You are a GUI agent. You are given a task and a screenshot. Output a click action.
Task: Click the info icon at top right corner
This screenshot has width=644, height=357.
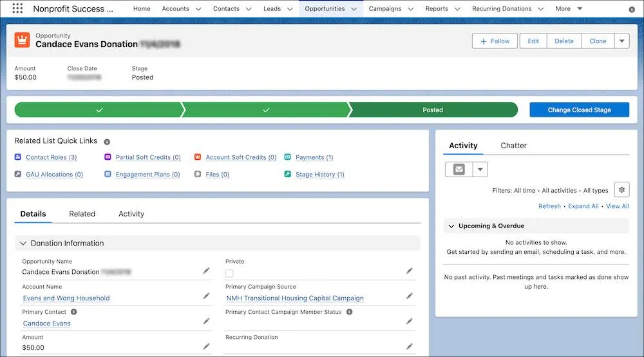[632, 10]
